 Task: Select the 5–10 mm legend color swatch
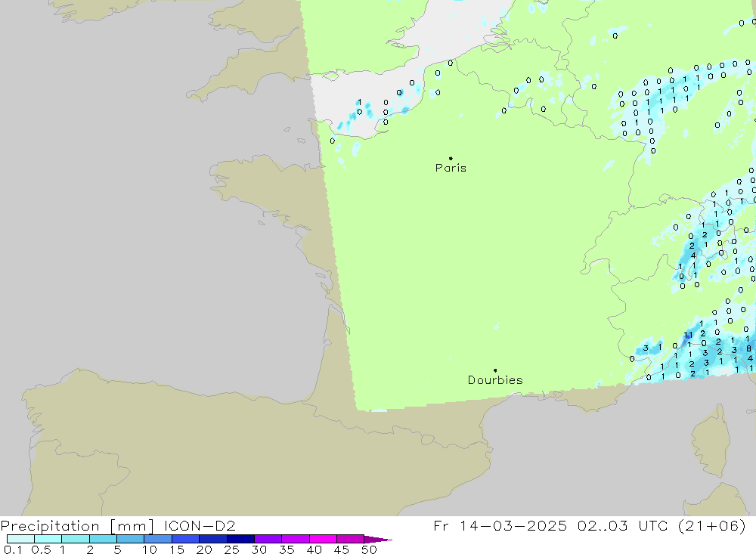(x=130, y=539)
